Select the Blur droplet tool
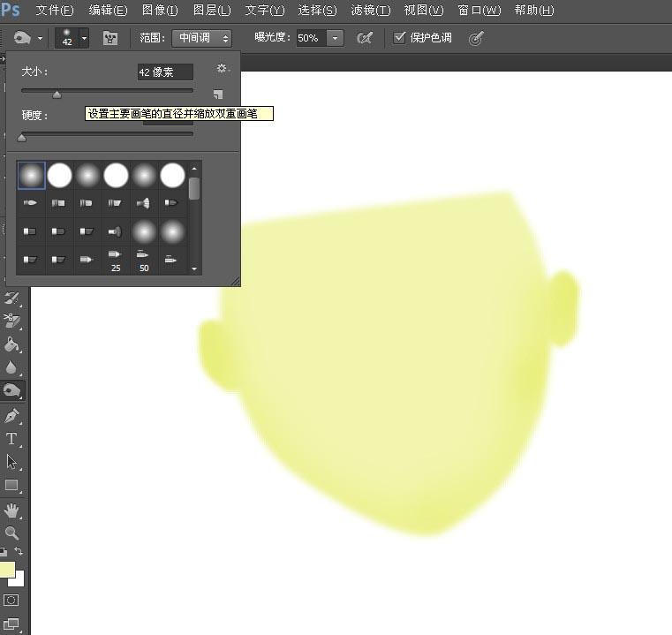This screenshot has height=635, width=672. click(11, 367)
